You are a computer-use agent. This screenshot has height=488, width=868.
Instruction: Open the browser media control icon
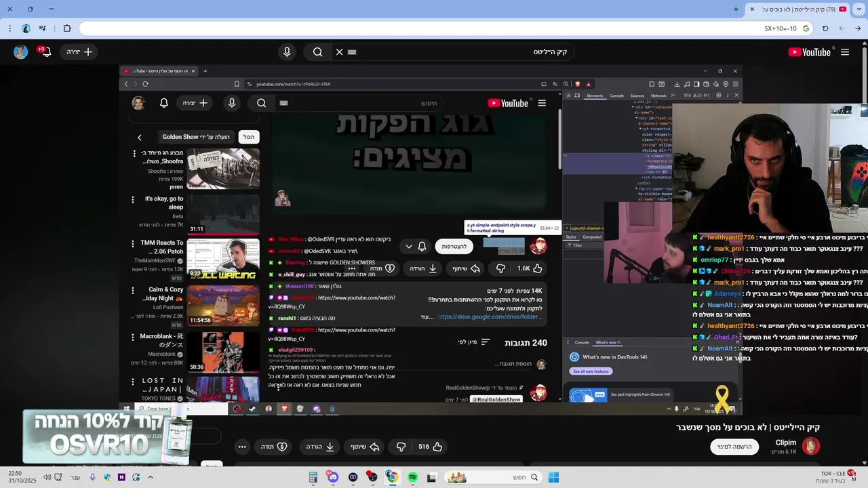43,28
